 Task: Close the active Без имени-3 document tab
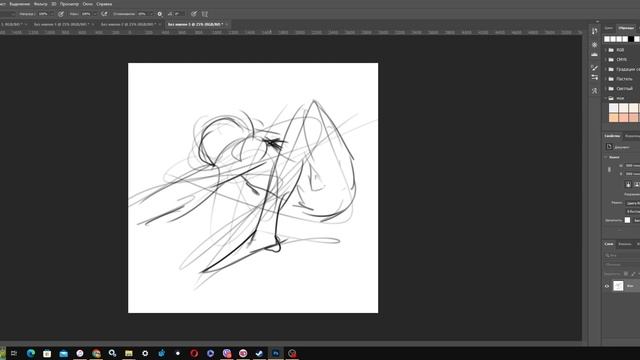(227, 24)
